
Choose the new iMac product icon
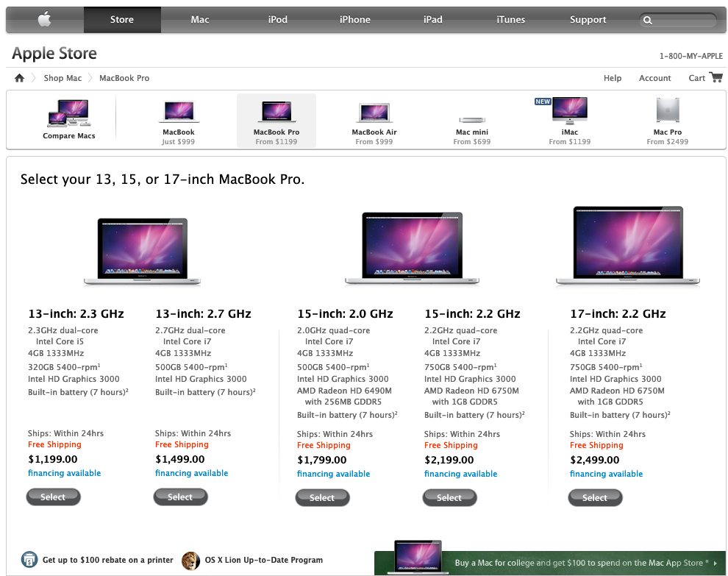tap(570, 110)
